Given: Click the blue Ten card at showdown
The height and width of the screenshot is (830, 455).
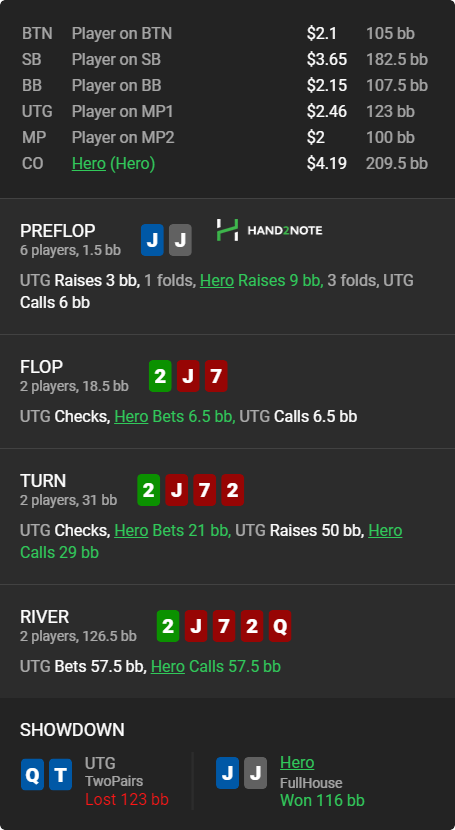Looking at the screenshot, I should [x=60, y=774].
